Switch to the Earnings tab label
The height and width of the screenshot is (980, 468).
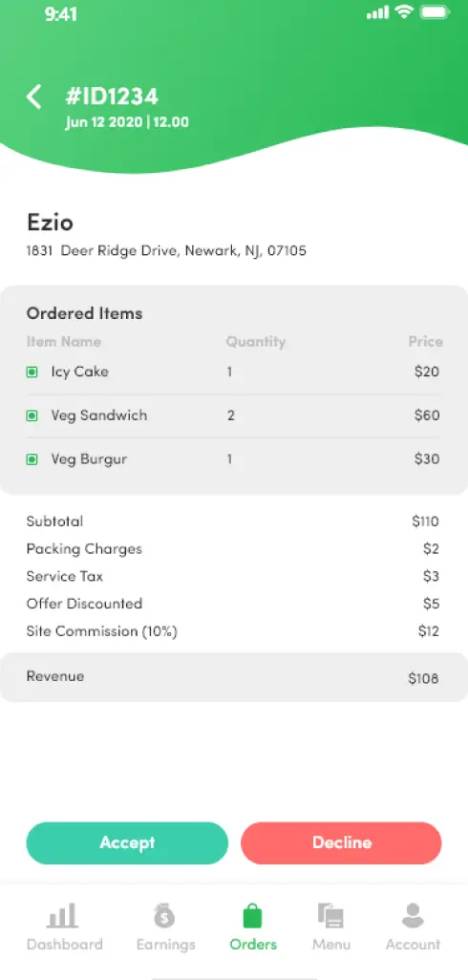coord(165,944)
